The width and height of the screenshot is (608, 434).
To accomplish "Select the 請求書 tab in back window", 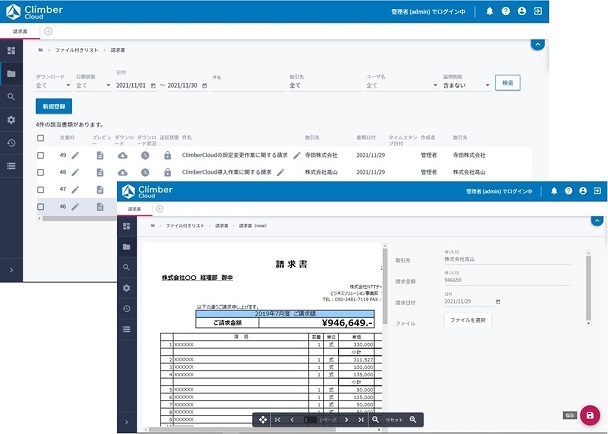I will 20,31.
